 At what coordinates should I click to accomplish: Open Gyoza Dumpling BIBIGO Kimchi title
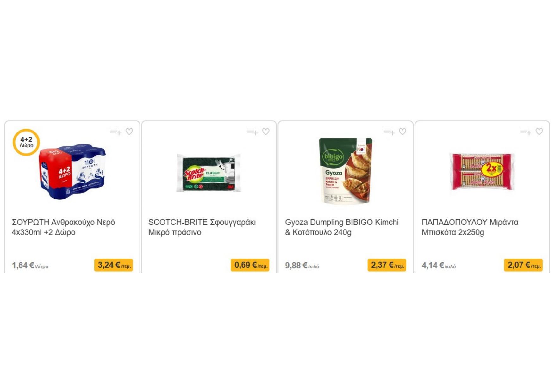click(342, 227)
